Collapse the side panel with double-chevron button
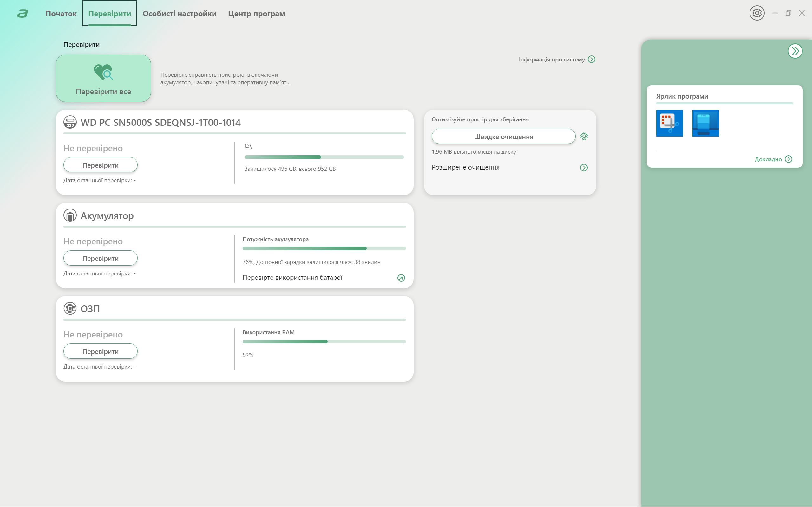 pyautogui.click(x=795, y=51)
